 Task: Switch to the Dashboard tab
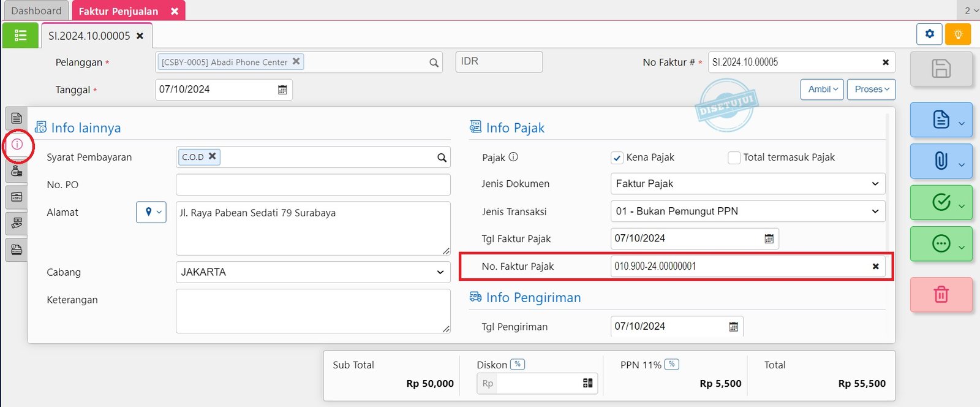pyautogui.click(x=36, y=11)
